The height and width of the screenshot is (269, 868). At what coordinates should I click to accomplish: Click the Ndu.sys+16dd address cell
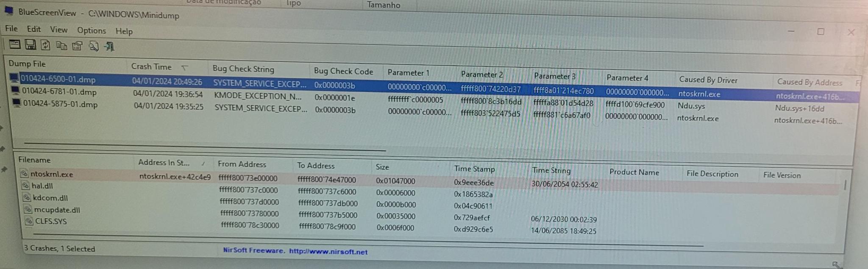[x=799, y=108]
